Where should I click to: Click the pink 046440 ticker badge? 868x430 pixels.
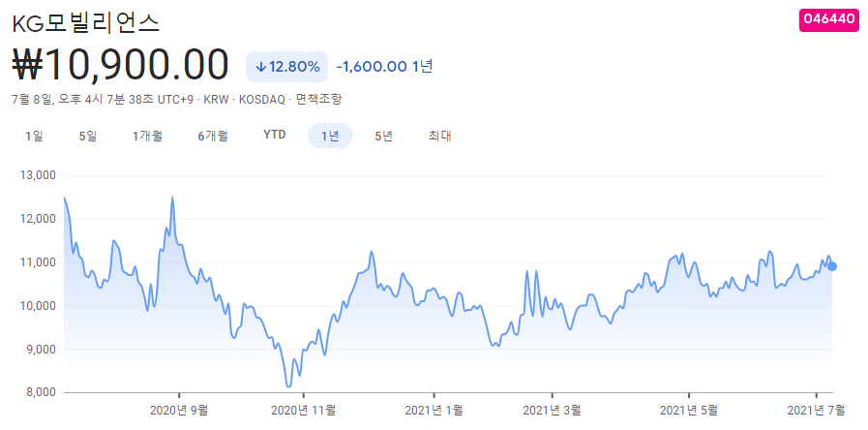tap(828, 20)
